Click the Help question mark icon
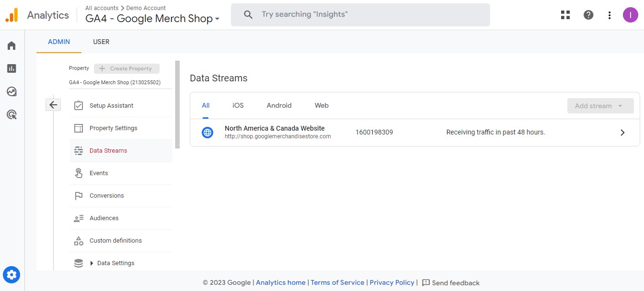This screenshot has height=291, width=644. coord(588,15)
